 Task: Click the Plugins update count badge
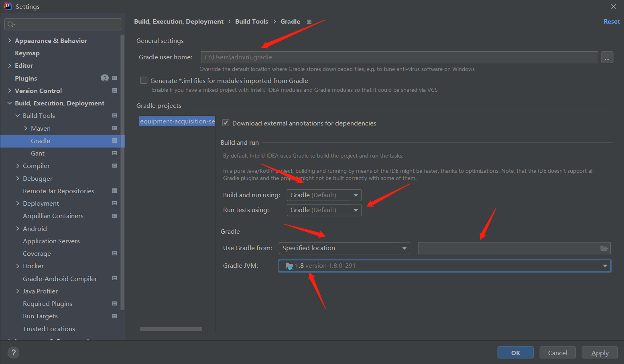click(x=105, y=78)
